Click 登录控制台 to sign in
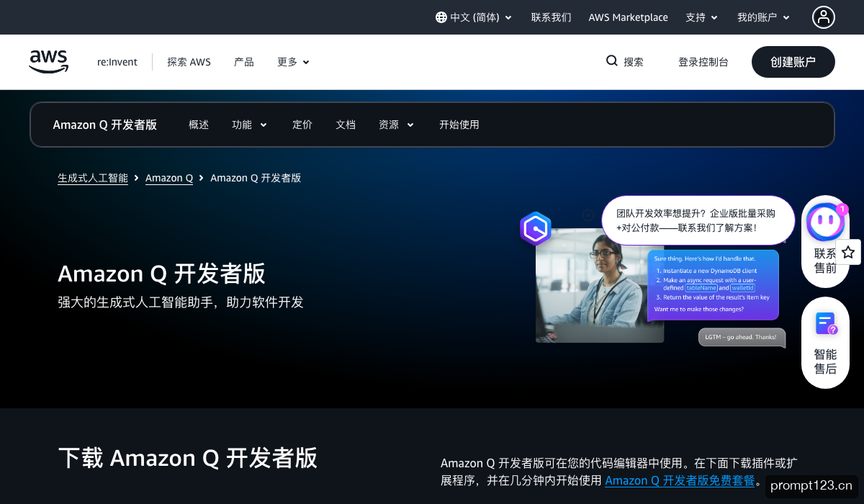864x504 pixels. [x=703, y=62]
